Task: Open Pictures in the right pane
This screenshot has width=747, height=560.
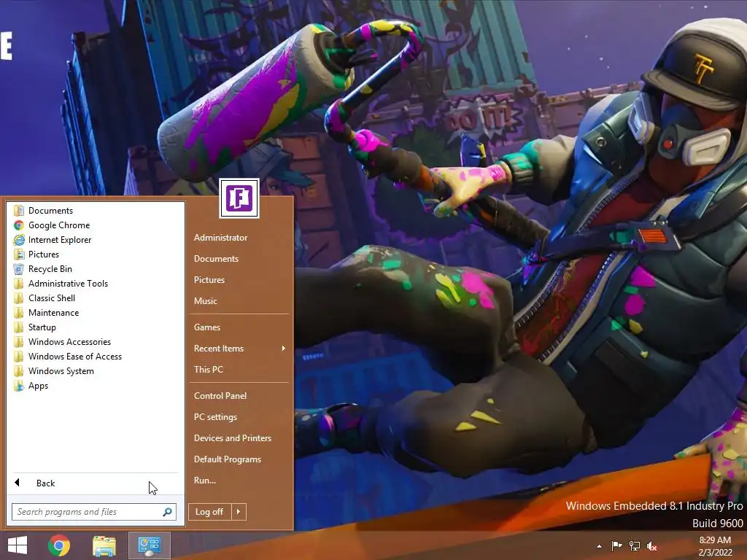Action: pyautogui.click(x=209, y=279)
